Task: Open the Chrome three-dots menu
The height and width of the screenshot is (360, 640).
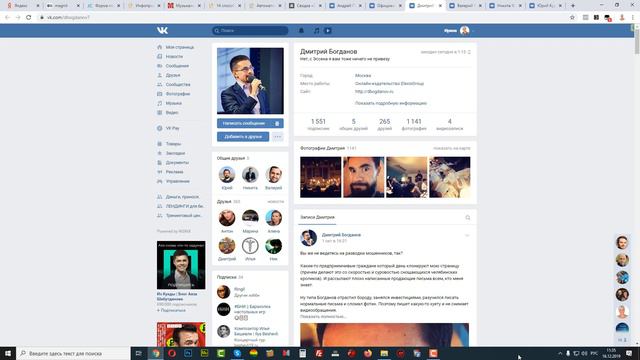Action: click(x=633, y=18)
